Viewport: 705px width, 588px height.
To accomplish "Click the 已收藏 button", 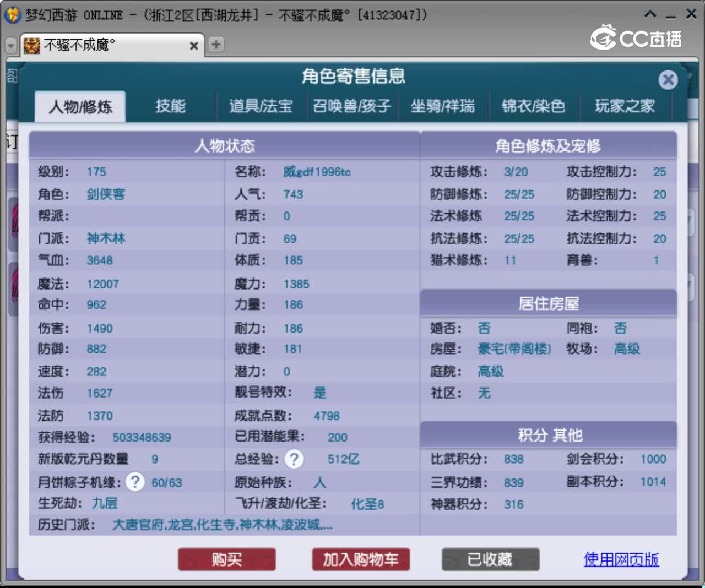I will click(x=490, y=559).
